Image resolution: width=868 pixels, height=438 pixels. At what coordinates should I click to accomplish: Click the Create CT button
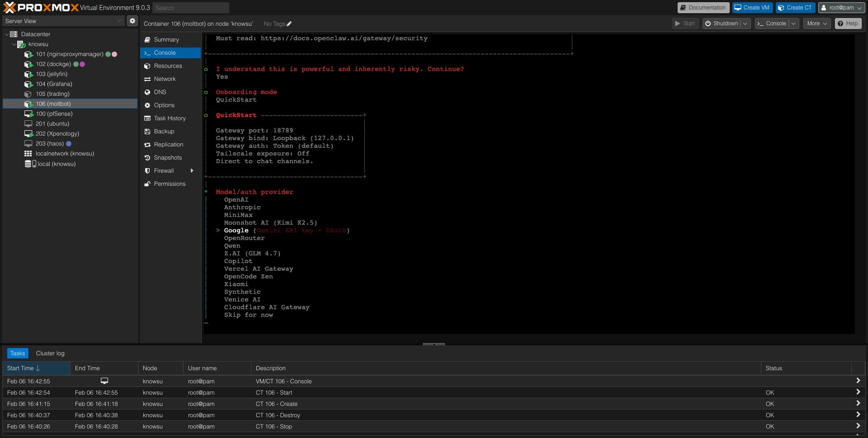795,8
